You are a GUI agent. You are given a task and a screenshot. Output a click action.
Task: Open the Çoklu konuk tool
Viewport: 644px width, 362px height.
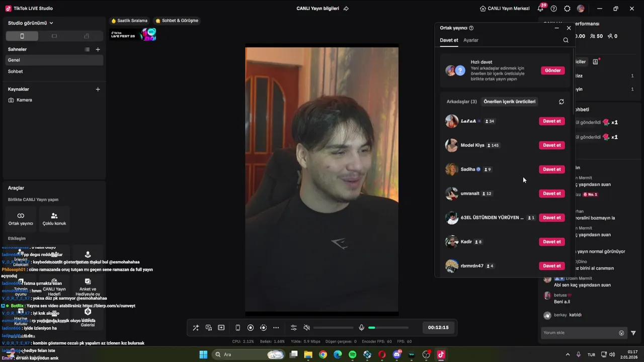pyautogui.click(x=54, y=219)
